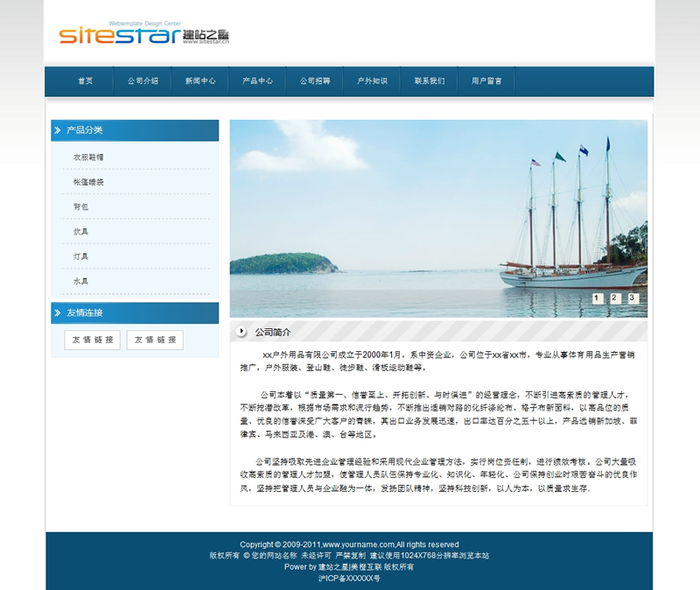The image size is (700, 590).
Task: Open 联系我们 in the navigation bar
Action: click(430, 81)
